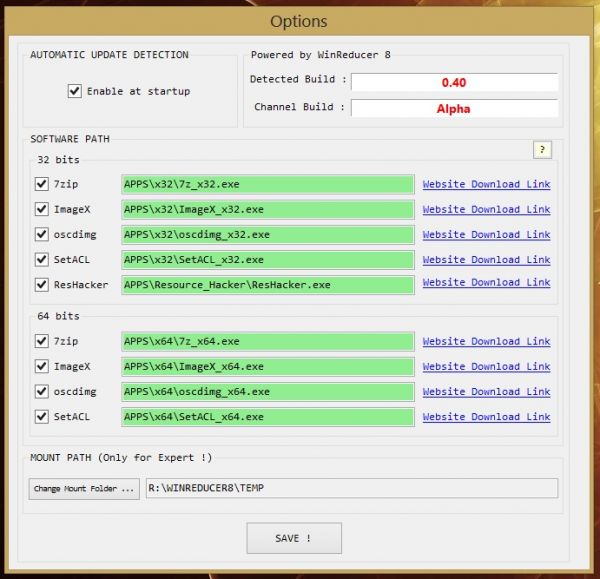Click the APPS\x32\ImageX_x32.exe path field

click(268, 210)
